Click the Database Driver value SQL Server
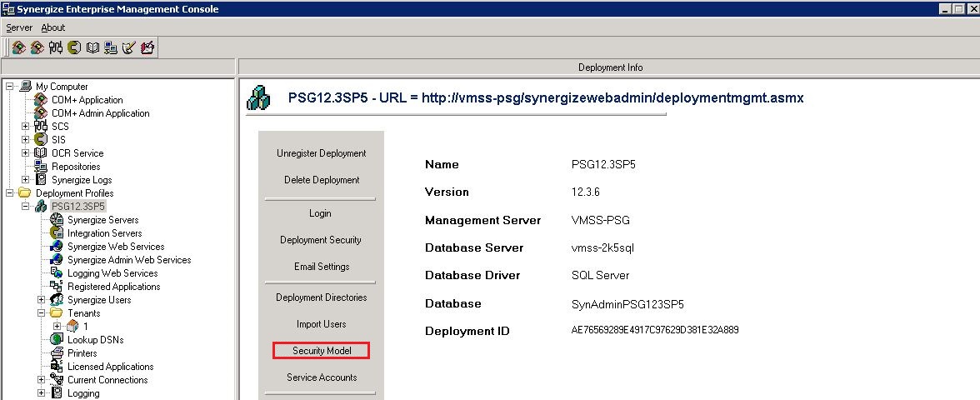Screen dimensions: 980x400 [600, 275]
